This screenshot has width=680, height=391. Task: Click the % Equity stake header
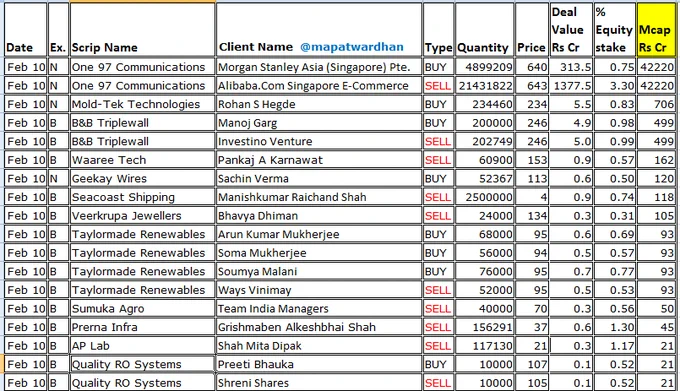615,30
